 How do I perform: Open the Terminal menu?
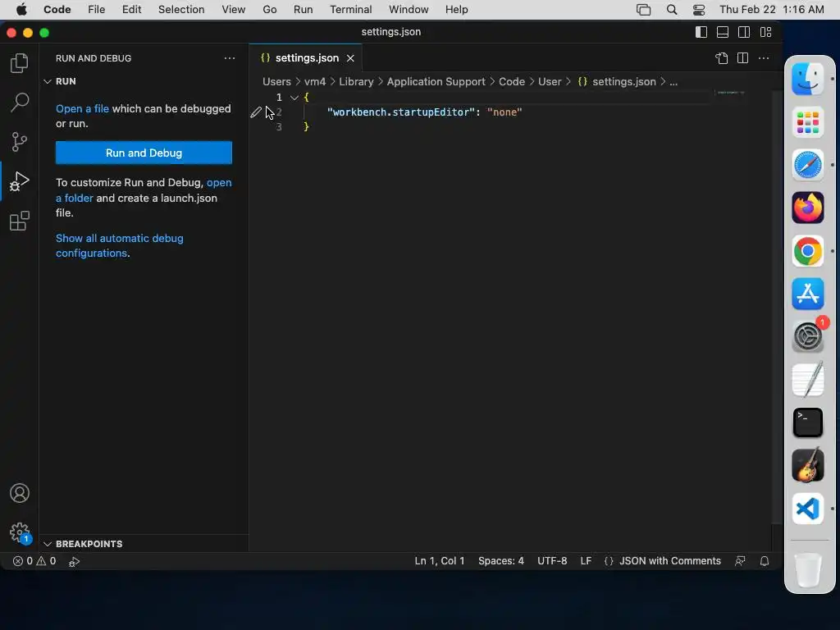click(x=350, y=10)
